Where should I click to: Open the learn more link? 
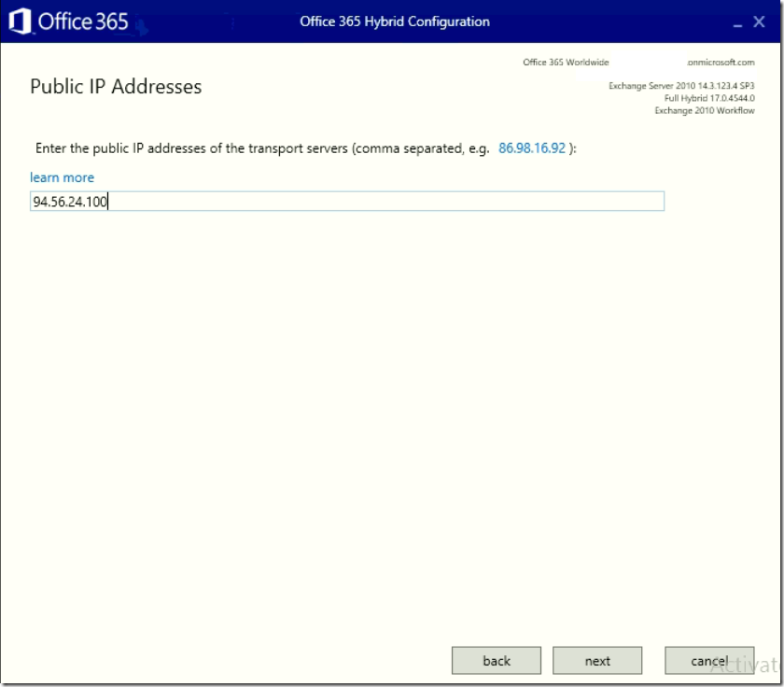pos(62,177)
